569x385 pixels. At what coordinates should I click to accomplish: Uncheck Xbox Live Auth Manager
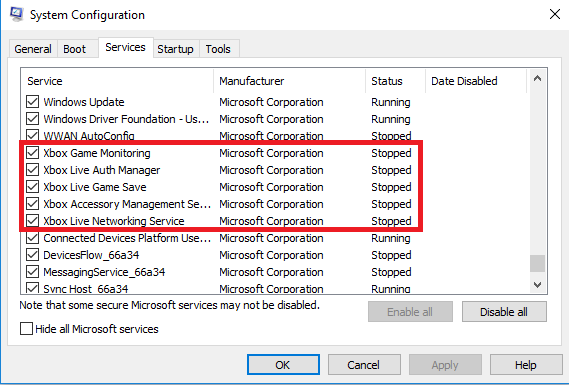(33, 170)
